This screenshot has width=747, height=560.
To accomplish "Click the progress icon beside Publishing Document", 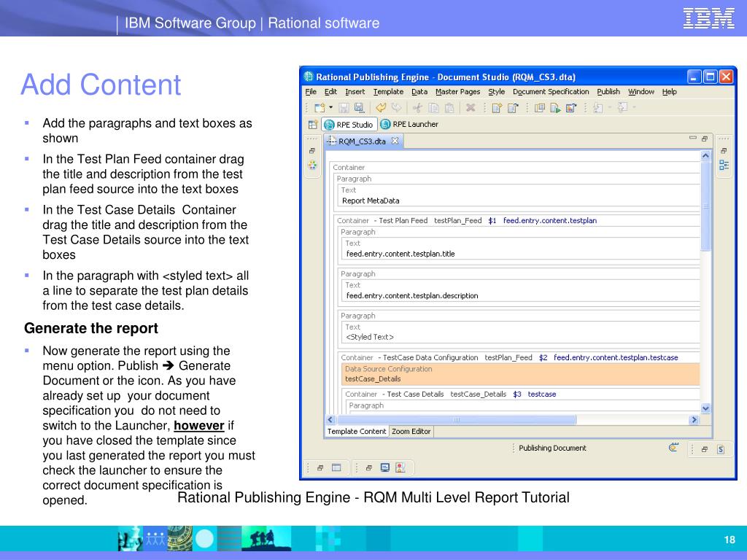I will coord(673,448).
